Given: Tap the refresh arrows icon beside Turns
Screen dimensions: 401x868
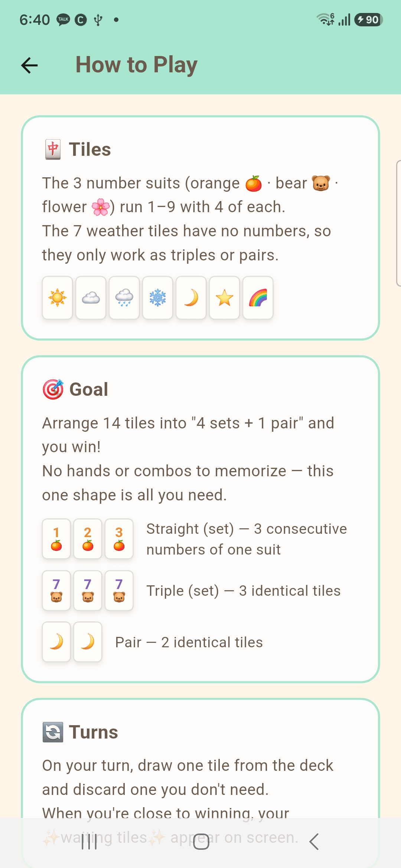Looking at the screenshot, I should [x=53, y=732].
